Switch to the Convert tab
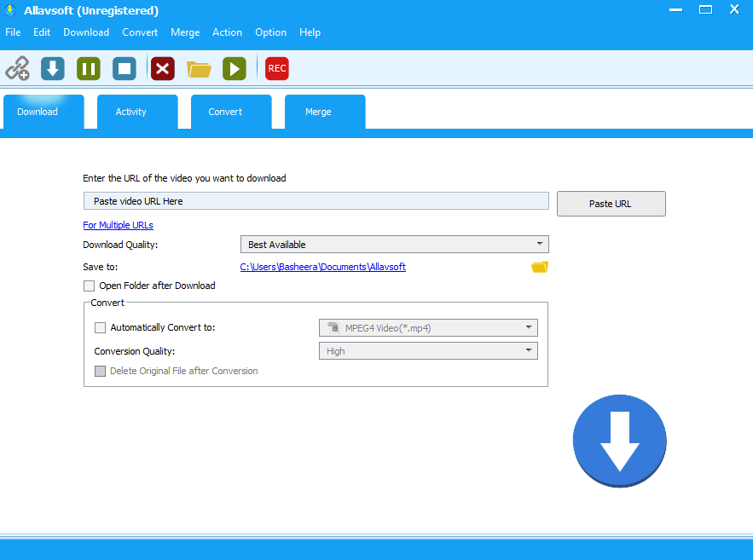 (x=231, y=112)
